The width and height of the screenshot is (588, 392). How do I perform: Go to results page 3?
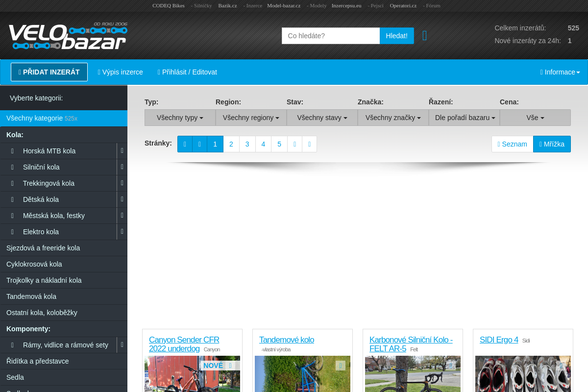(x=247, y=144)
